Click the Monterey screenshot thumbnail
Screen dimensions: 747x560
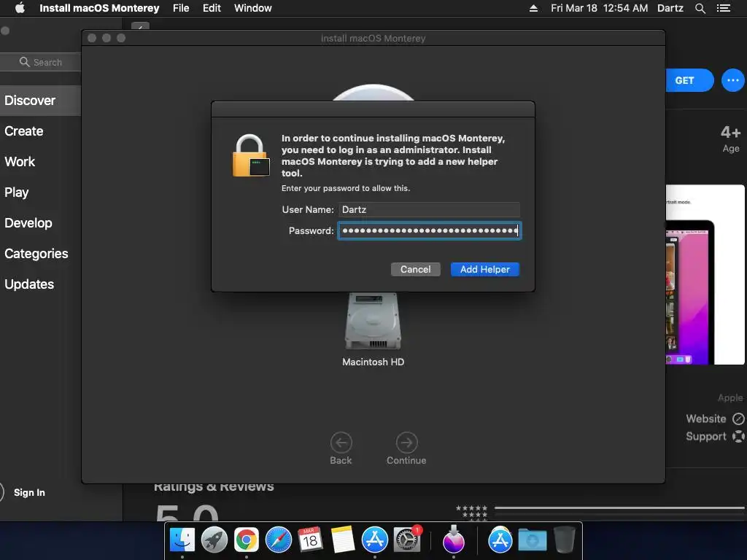tap(705, 275)
